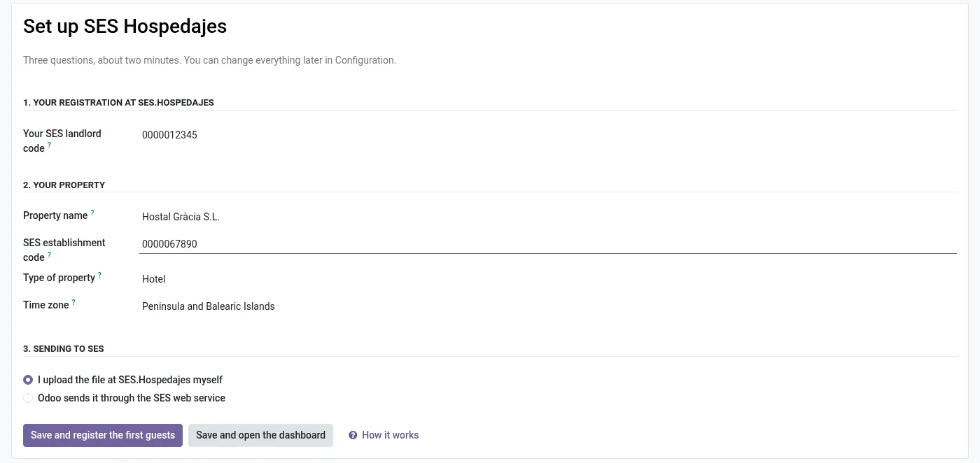Click the 'Type of property' label
Screen dimensions: 980x463
[x=59, y=278]
